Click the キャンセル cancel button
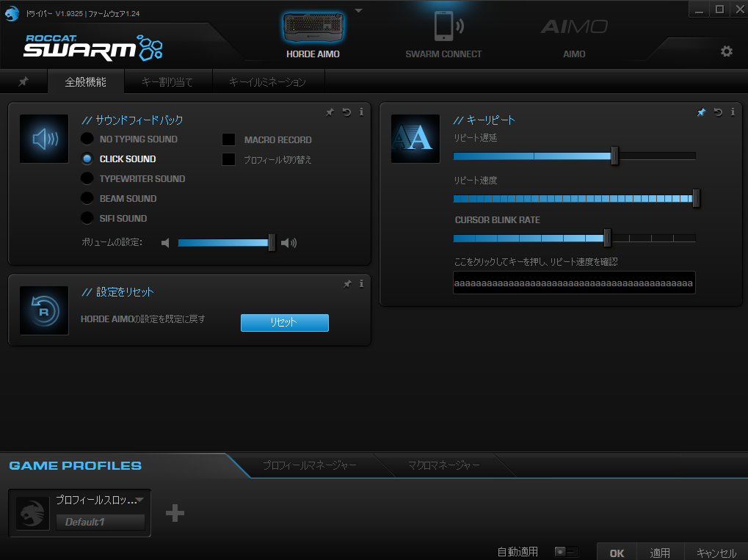Screen dimensions: 748x560 click(716, 553)
